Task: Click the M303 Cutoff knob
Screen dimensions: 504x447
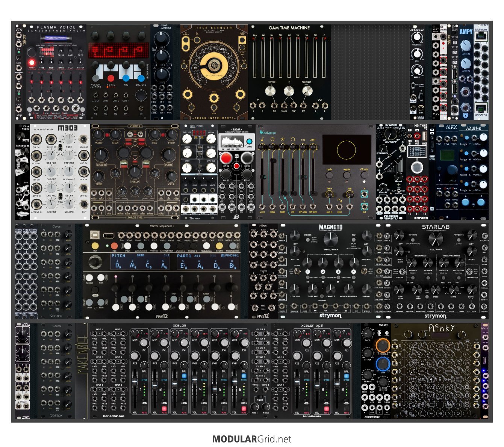Action: 51,171
